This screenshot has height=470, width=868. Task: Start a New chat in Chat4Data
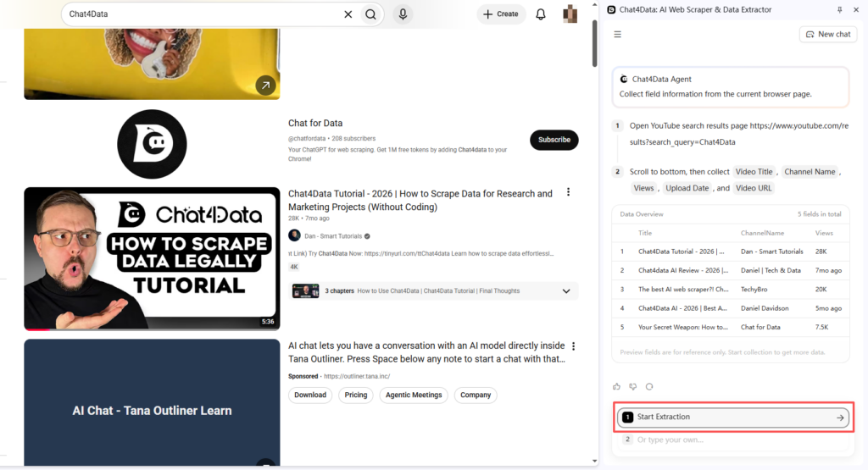(828, 34)
